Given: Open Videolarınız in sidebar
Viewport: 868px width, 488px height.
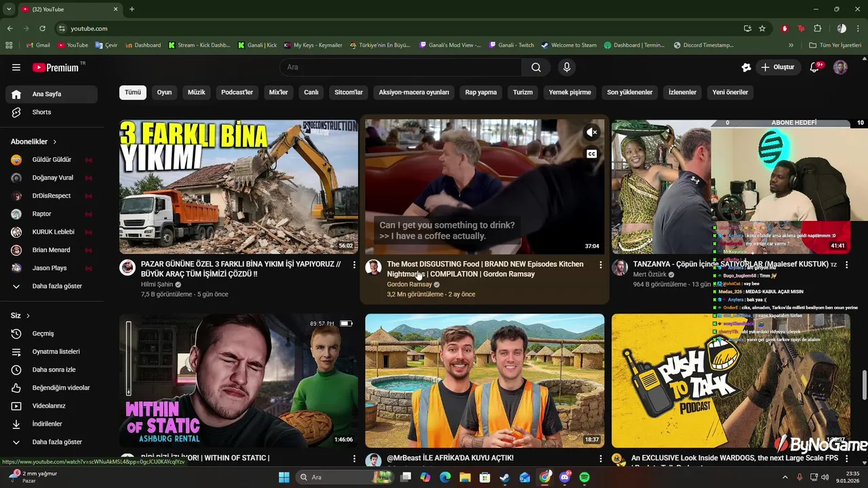Looking at the screenshot, I should coord(52,406).
